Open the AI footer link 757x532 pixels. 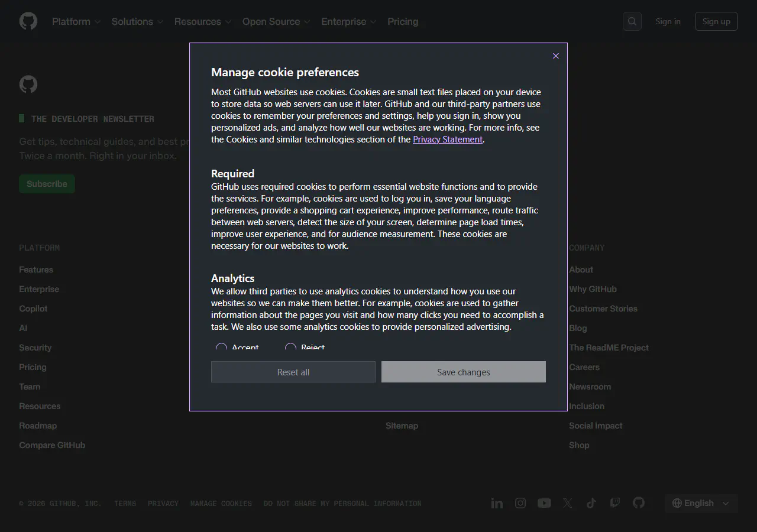[23, 328]
